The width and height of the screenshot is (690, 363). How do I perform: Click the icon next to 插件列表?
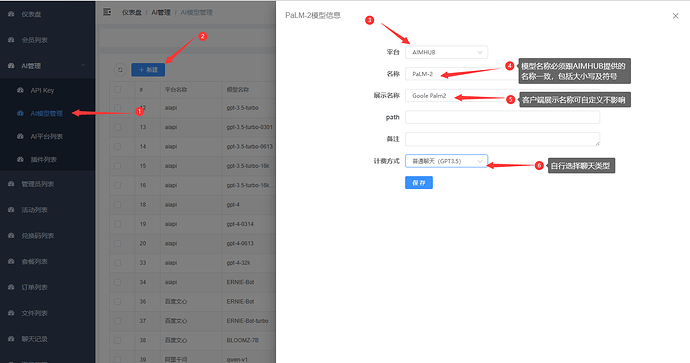[20, 159]
